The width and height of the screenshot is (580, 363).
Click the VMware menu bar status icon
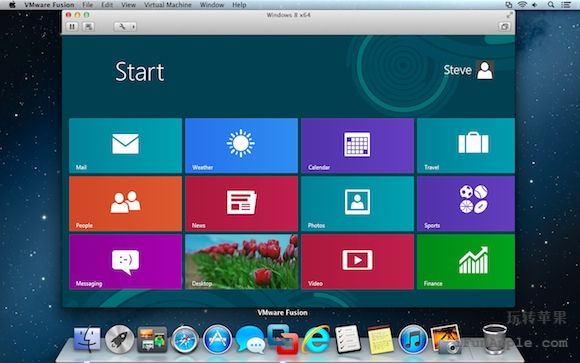click(509, 5)
